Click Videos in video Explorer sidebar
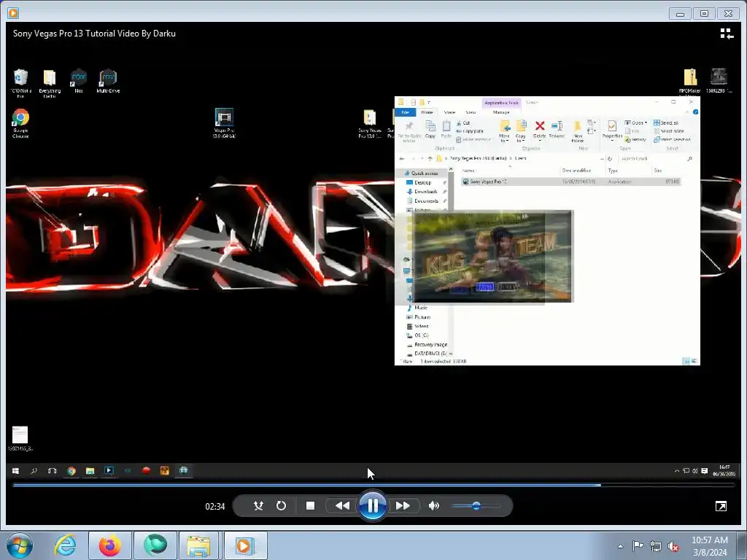The image size is (747, 560). [x=421, y=326]
